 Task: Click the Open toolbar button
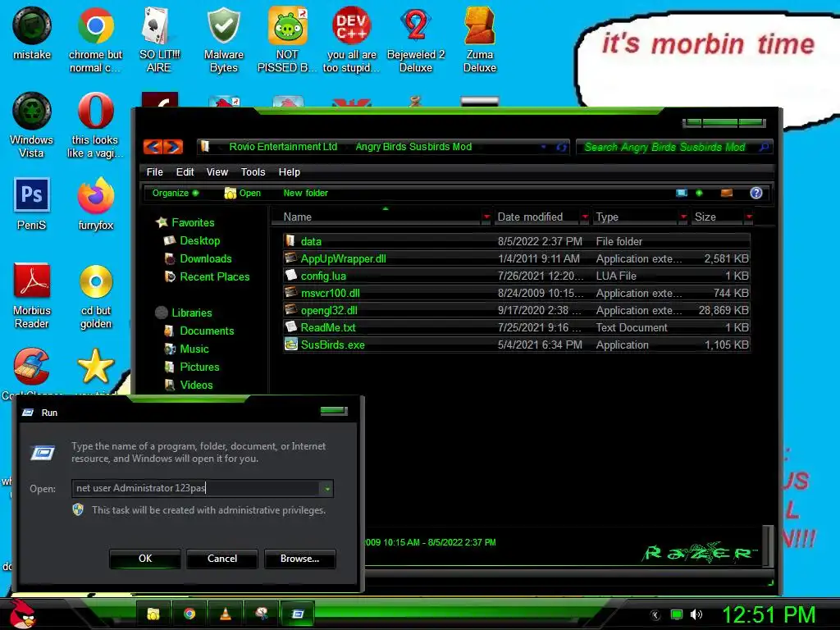[243, 193]
